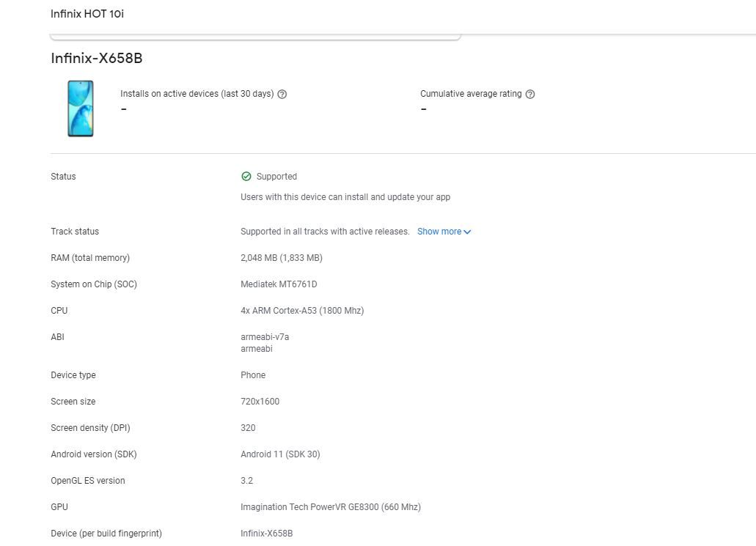Click the Phone device type value

(253, 375)
